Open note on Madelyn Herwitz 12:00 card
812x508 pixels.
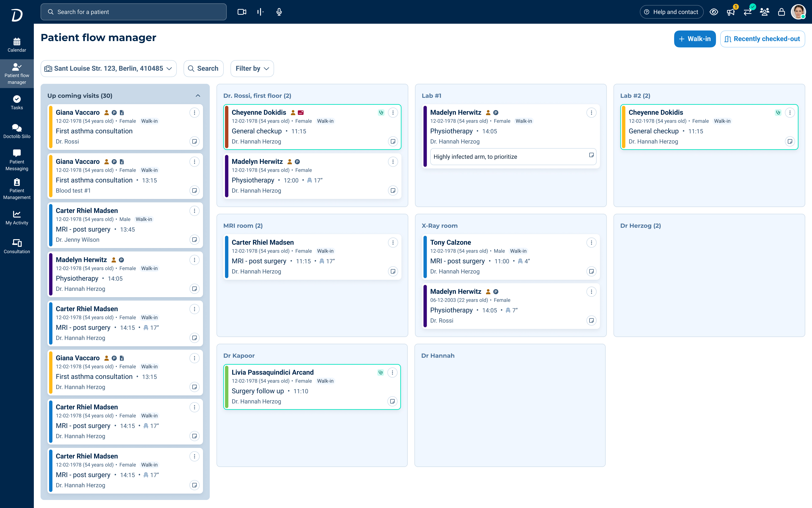pyautogui.click(x=393, y=190)
